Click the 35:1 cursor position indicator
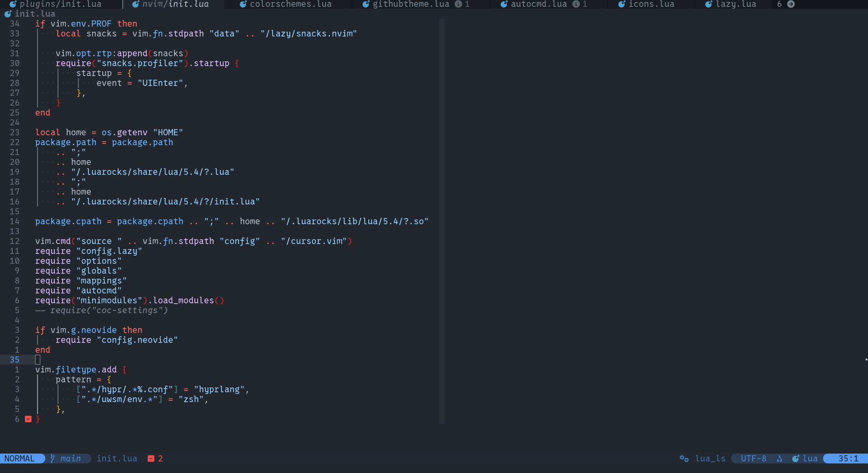 [x=848, y=459]
